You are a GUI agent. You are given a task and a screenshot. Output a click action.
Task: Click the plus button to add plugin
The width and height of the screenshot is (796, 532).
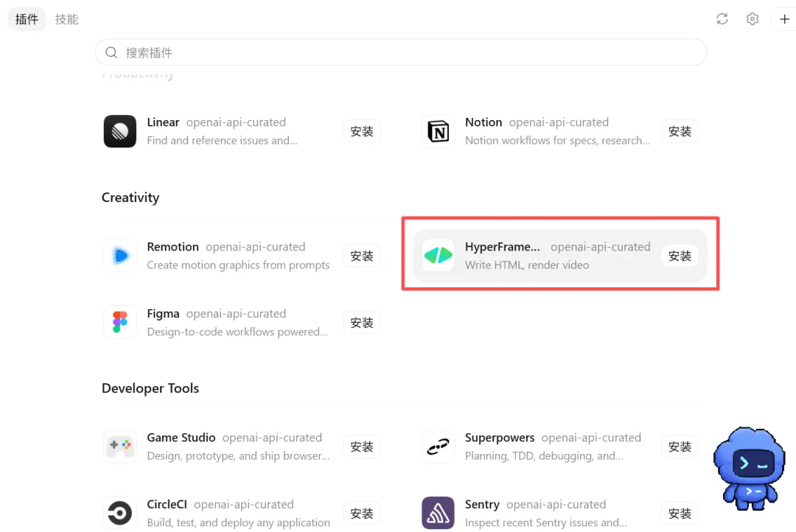(x=784, y=19)
